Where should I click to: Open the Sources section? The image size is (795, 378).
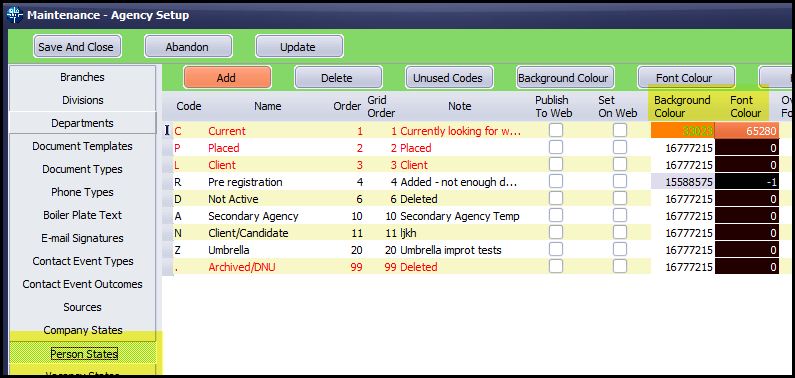[82, 307]
